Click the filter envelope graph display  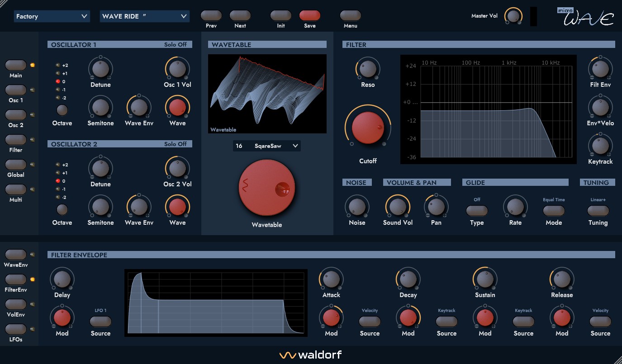click(216, 303)
